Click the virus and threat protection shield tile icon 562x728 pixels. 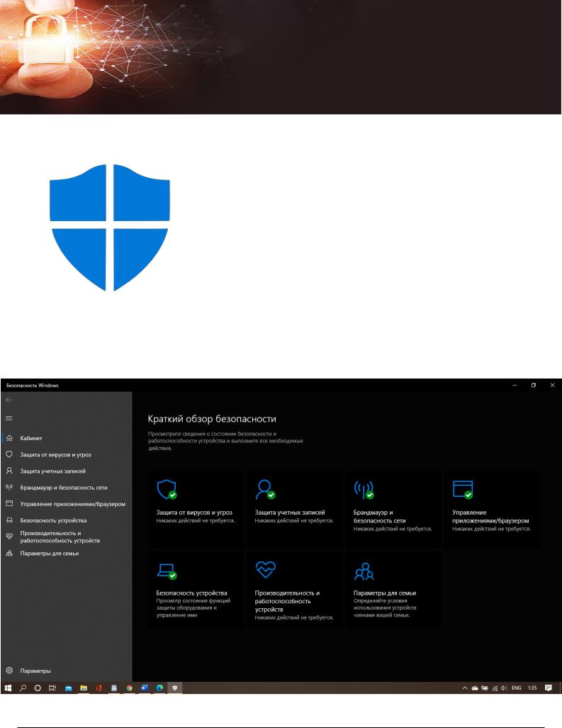point(166,489)
